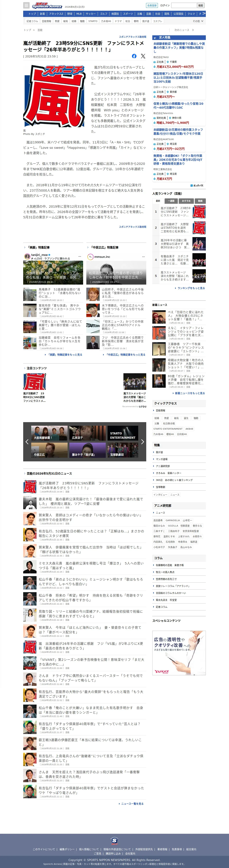Open the STARTO ENTERTAINMENT carousel tile

tap(123, 433)
